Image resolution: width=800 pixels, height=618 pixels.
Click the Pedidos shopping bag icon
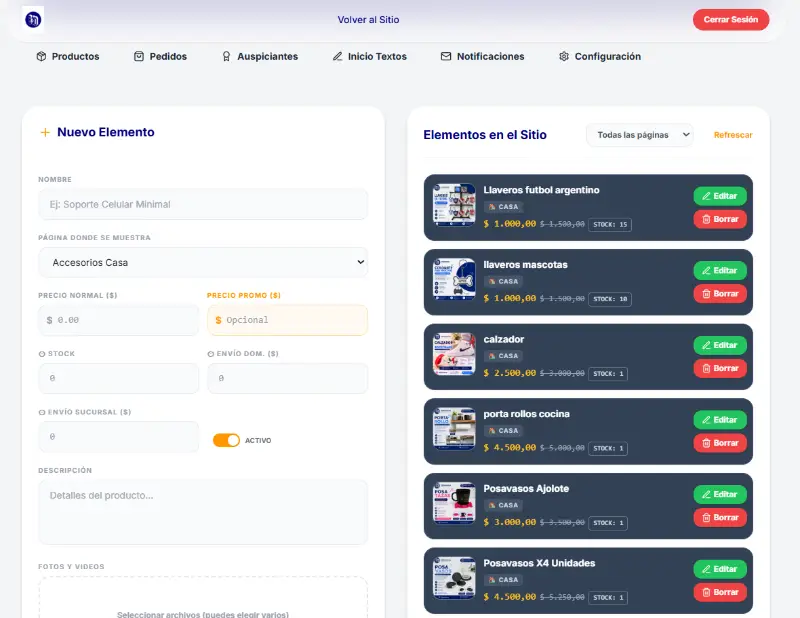(x=139, y=56)
